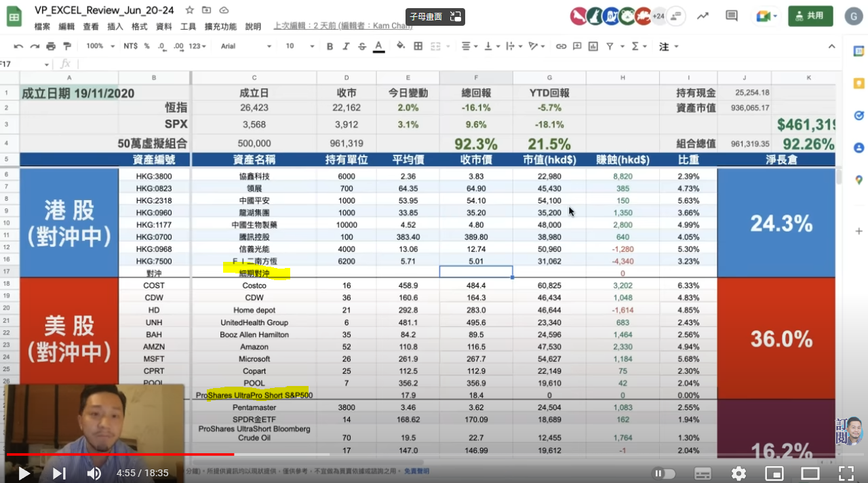
Task: Open the Sheets home icon
Action: coord(14,17)
